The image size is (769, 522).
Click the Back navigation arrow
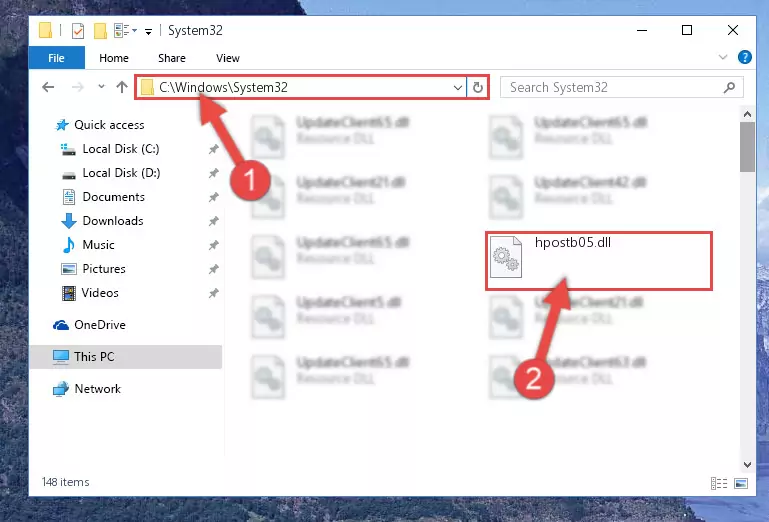click(48, 87)
